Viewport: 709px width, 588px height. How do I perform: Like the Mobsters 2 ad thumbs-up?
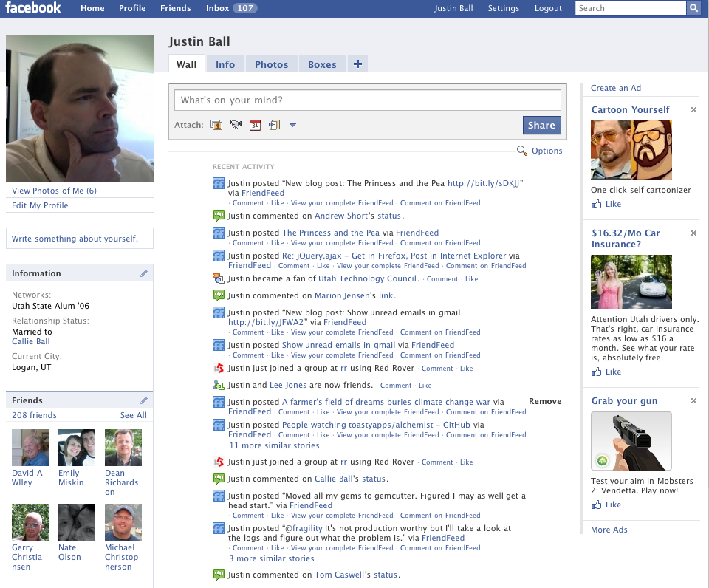coord(597,505)
